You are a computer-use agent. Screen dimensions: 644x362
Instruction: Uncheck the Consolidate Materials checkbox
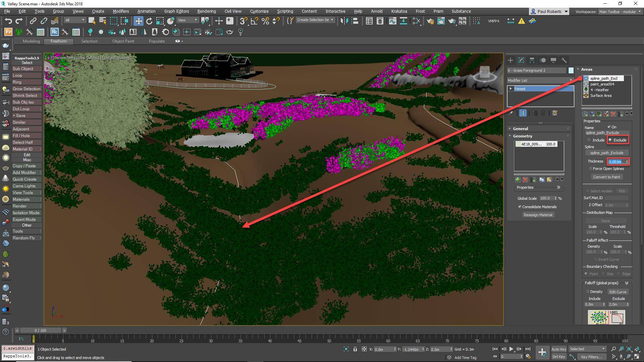point(520,207)
